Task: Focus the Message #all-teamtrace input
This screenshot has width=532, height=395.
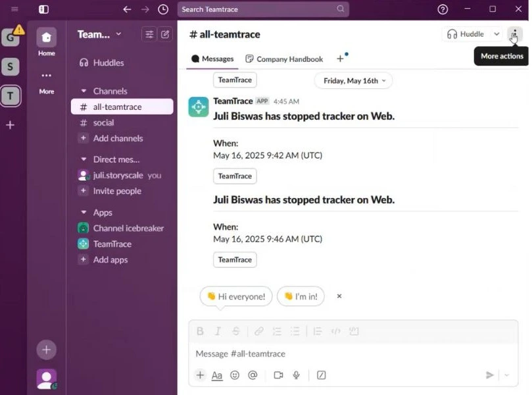Action: (353, 354)
